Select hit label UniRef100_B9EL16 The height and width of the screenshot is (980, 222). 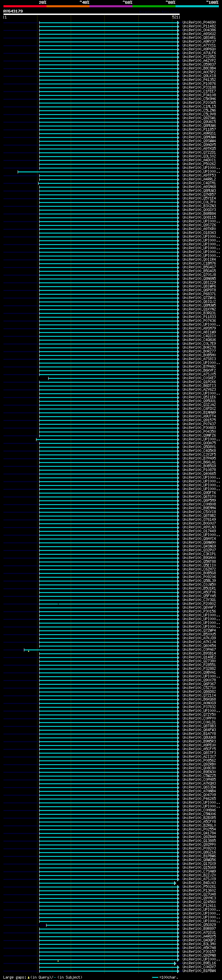point(199,963)
